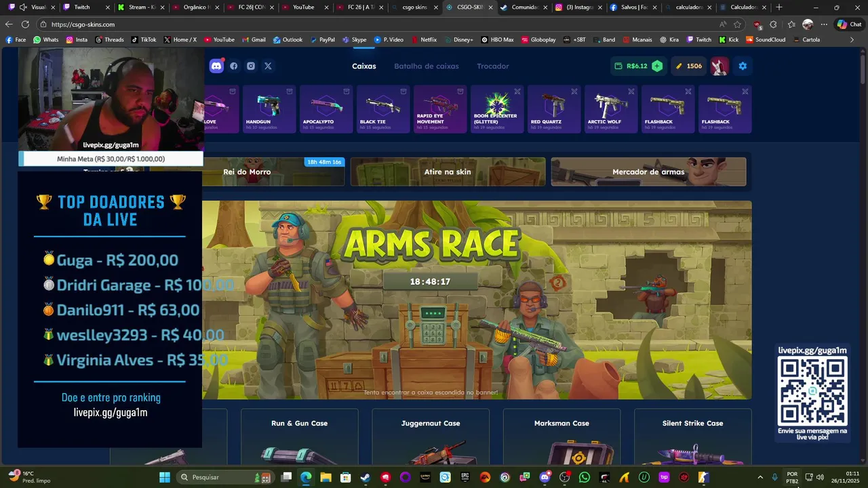Open the weather widget showing 16°C
This screenshot has height=488, width=868.
[30, 477]
